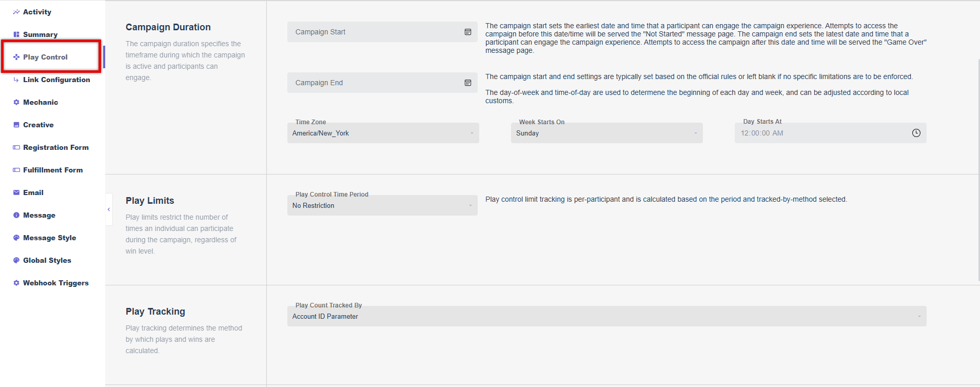Click the Webhook Triggers gear icon
The width and height of the screenshot is (980, 387).
[x=16, y=283]
